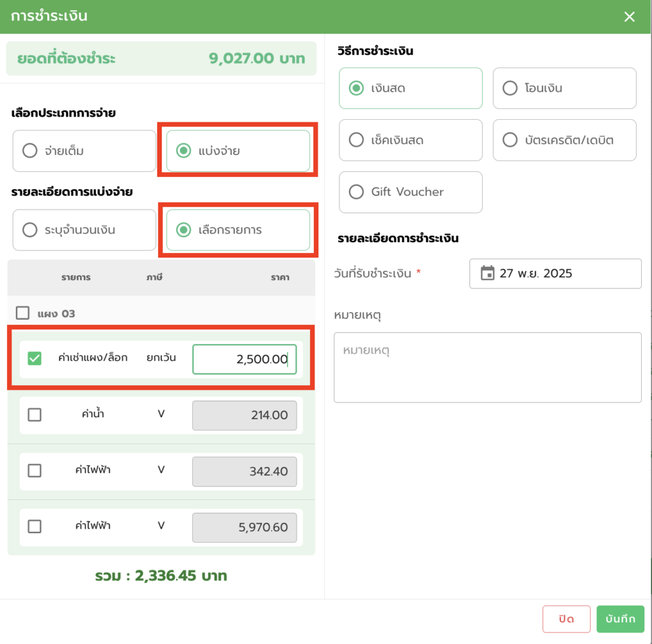Select จ่ายเต็ม full payment option

coord(30,151)
